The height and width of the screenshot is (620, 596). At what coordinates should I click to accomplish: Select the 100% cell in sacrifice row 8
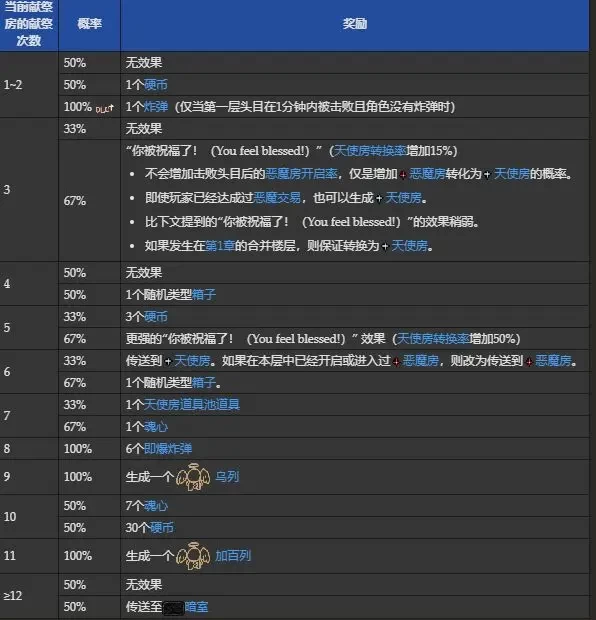point(90,449)
